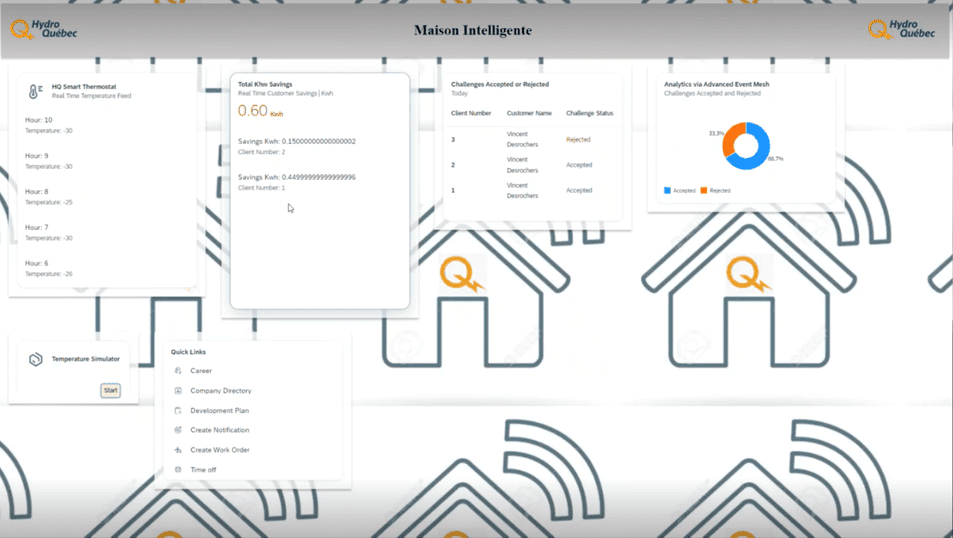Click the right Hydro Québec logo
Screen dimensions: 953x538
(901, 29)
